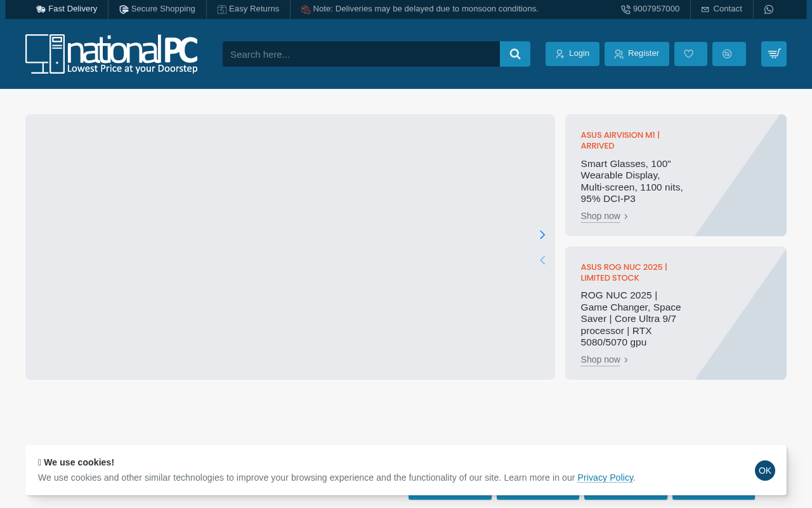Click the search magnifier button

pyautogui.click(x=515, y=54)
